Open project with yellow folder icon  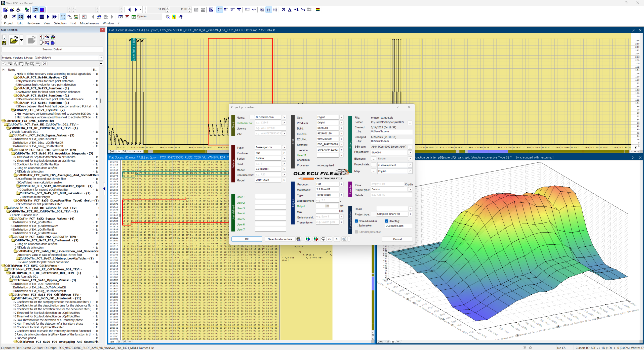click(x=14, y=40)
